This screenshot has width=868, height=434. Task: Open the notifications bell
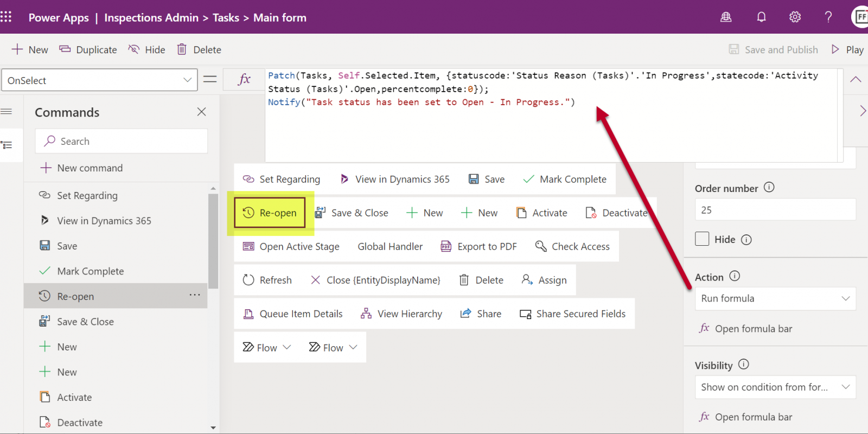click(761, 17)
